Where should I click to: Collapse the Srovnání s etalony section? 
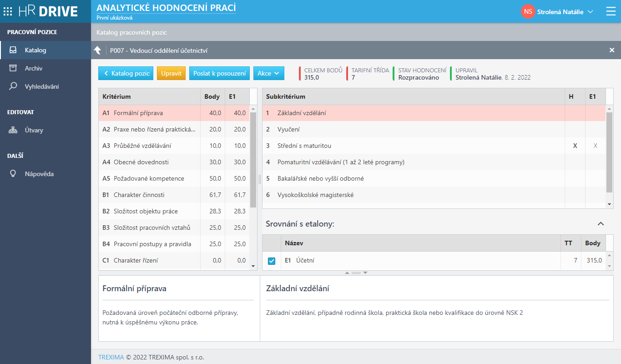(601, 224)
